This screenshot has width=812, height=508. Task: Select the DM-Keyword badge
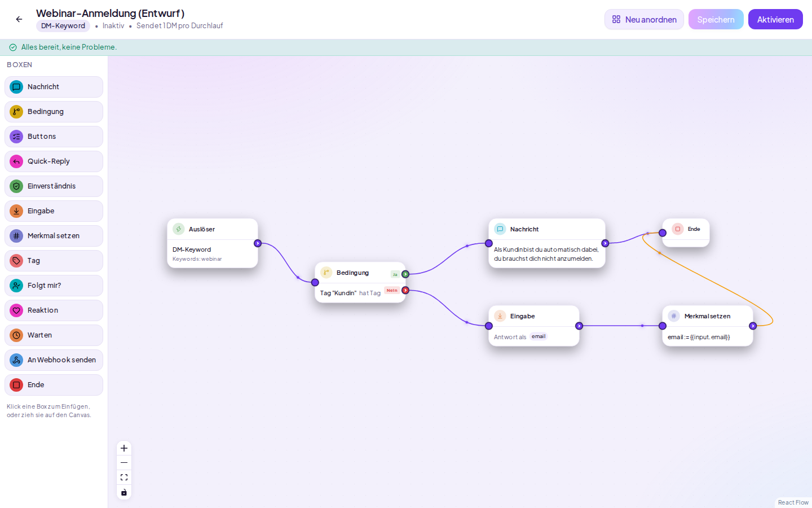pos(63,26)
